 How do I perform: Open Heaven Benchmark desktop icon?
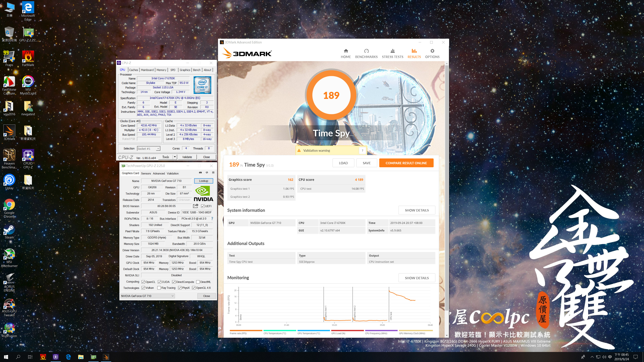click(x=9, y=159)
